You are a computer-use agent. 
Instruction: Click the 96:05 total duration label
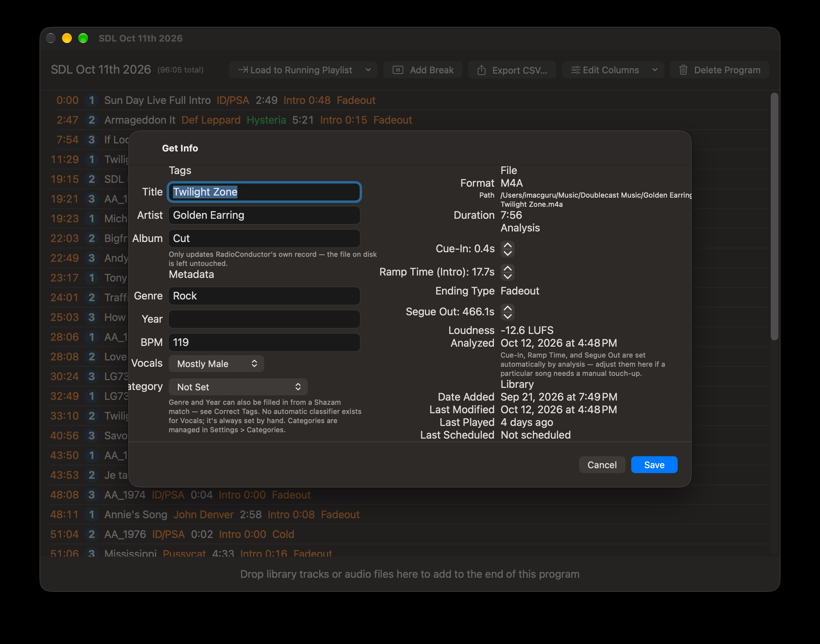180,70
